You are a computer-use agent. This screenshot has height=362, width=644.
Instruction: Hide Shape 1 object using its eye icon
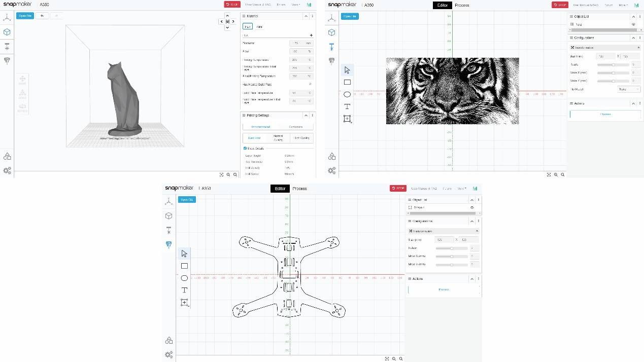pos(472,208)
